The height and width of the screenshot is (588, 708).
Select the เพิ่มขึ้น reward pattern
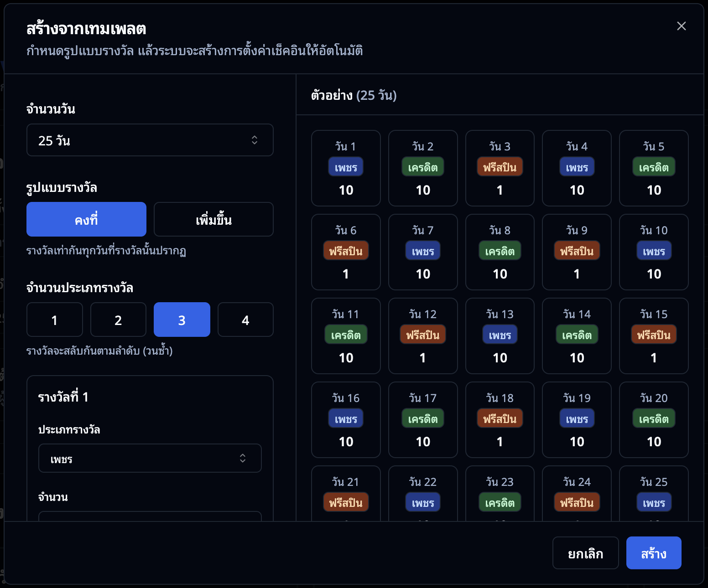click(213, 219)
